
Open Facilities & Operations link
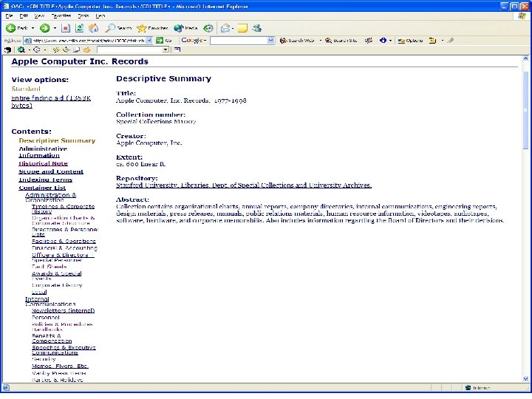pyautogui.click(x=64, y=241)
